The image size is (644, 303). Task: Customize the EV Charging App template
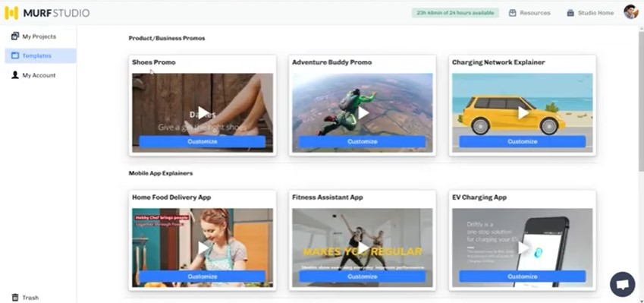[522, 276]
